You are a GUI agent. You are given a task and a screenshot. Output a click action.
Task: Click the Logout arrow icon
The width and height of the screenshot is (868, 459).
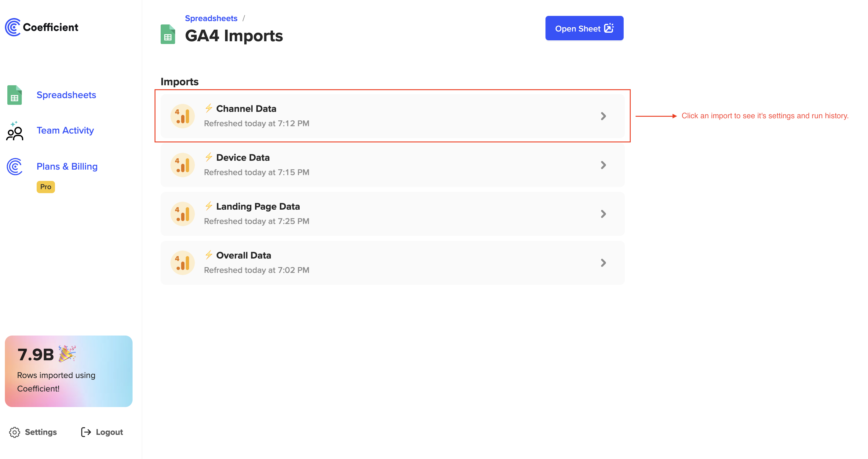click(x=86, y=432)
